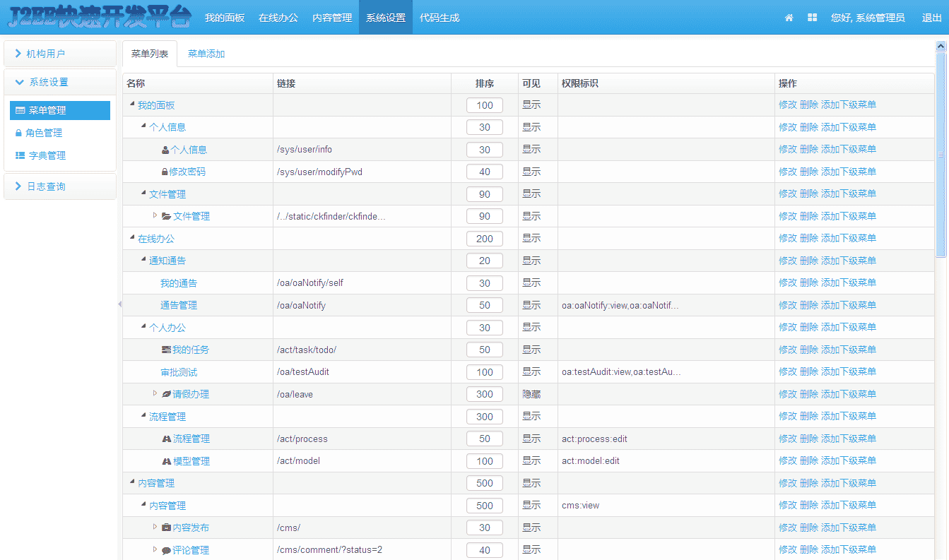This screenshot has height=560, width=949.
Task: Click the comment icon beside 评论管理
Action: point(166,551)
